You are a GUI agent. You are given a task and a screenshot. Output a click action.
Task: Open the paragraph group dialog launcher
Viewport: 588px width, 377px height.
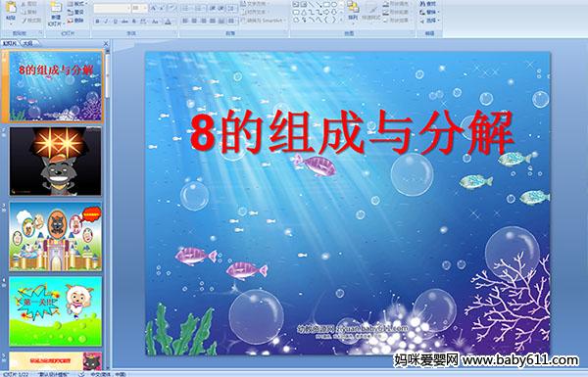tap(286, 33)
